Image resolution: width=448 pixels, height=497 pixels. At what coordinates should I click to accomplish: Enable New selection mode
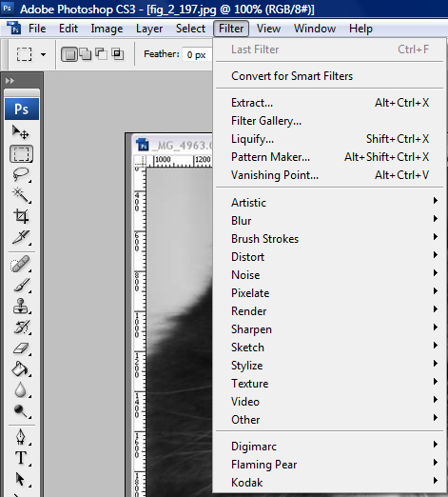(x=69, y=54)
